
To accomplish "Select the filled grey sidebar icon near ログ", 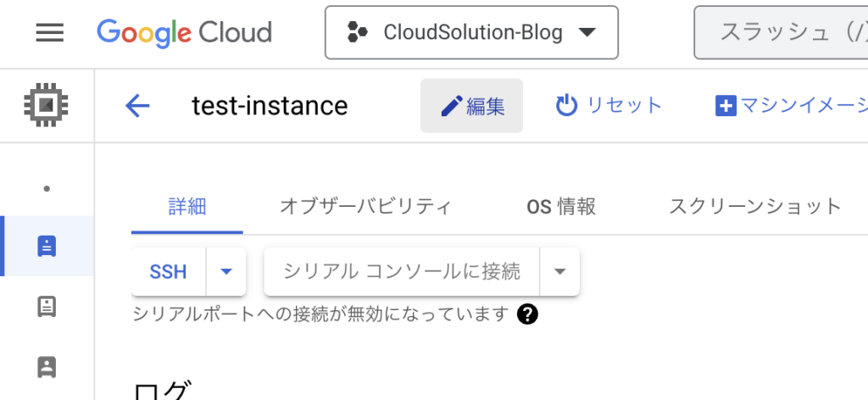I will tap(47, 367).
